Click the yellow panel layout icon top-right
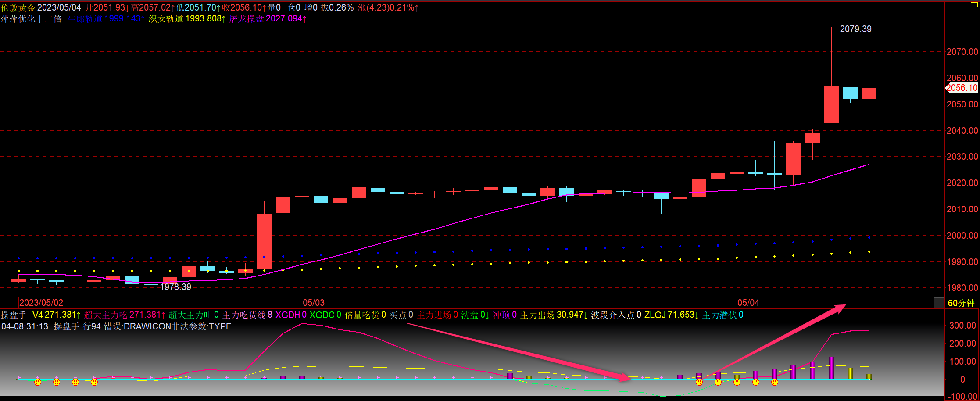The height and width of the screenshot is (401, 980). click(973, 4)
